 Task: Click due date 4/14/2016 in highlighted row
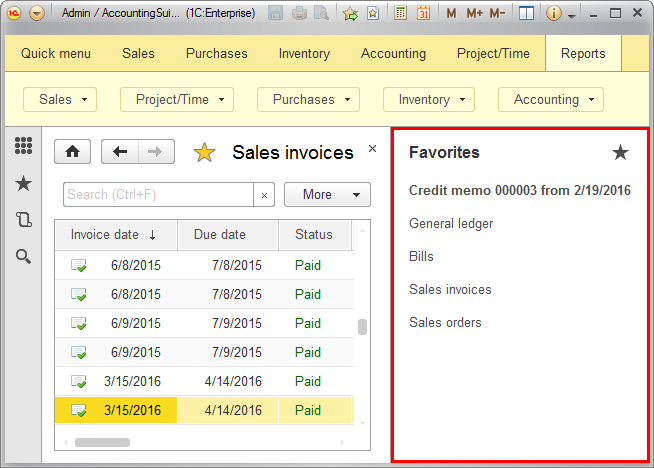tap(233, 410)
